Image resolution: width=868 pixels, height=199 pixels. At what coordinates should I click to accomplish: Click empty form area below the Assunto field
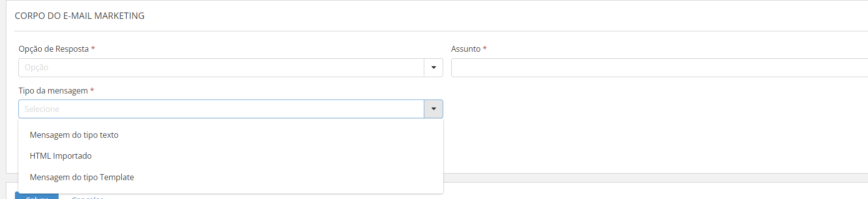pyautogui.click(x=646, y=124)
